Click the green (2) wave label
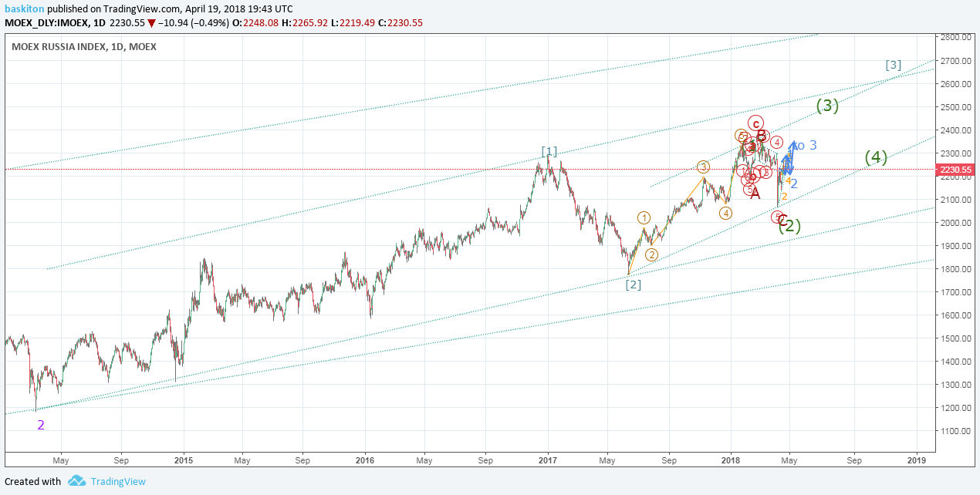 (x=789, y=226)
